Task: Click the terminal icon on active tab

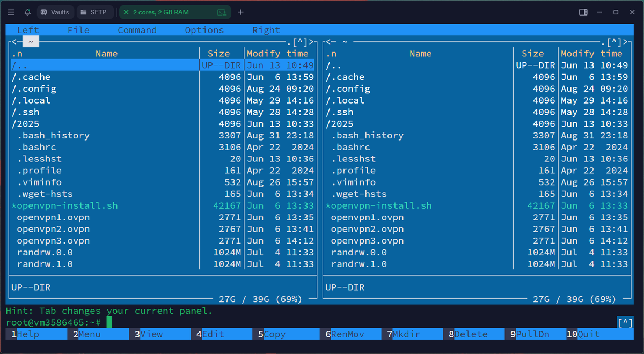Action: point(221,12)
